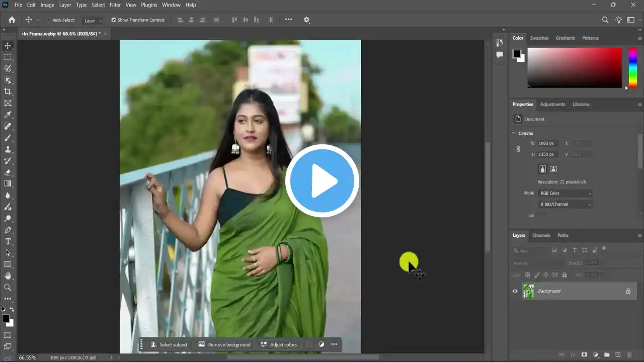Select the Move tool in the toolbox
The image size is (644, 362).
pos(8,46)
